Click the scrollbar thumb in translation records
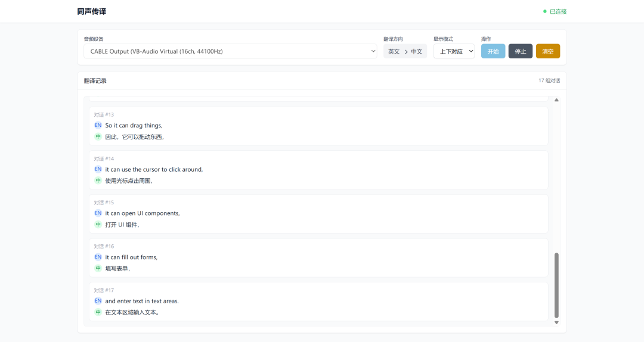This screenshot has width=644, height=342. (x=556, y=285)
